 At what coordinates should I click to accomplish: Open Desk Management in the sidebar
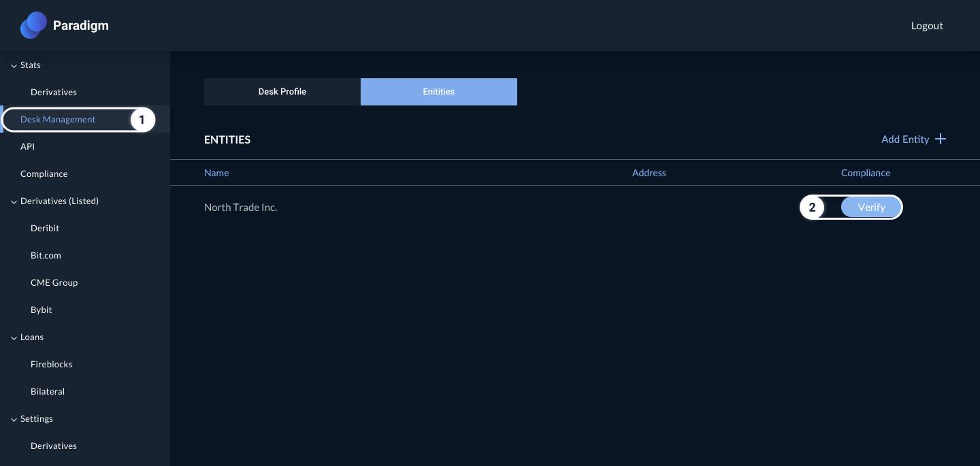coord(58,120)
